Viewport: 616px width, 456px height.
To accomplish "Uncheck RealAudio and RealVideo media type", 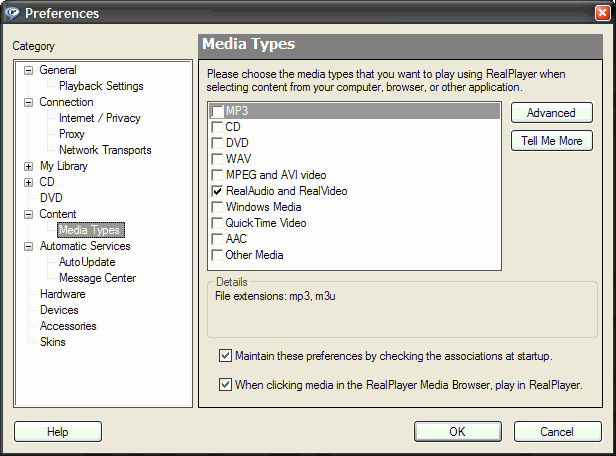I will click(217, 191).
